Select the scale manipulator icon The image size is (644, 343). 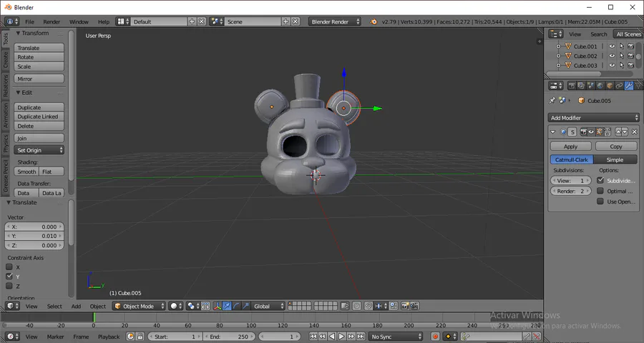pos(245,306)
